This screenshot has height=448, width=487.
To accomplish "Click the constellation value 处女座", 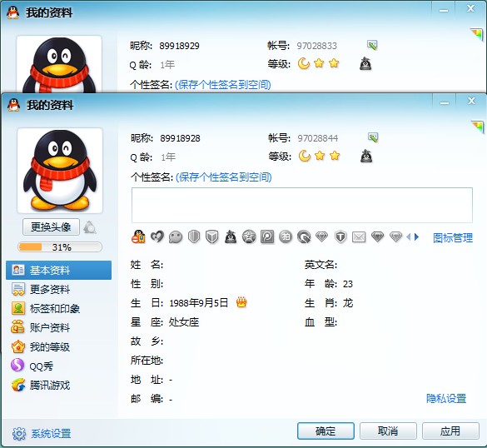I will coord(184,322).
